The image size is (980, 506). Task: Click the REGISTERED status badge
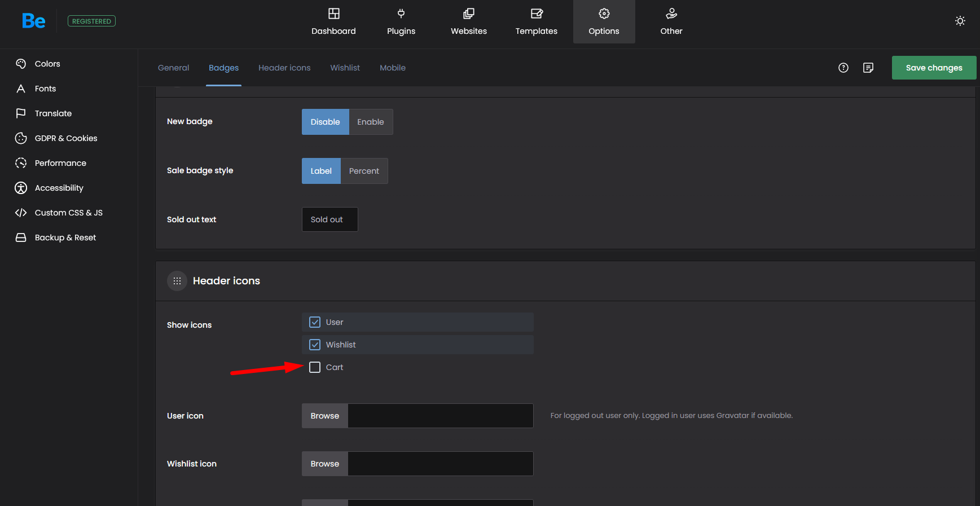91,21
